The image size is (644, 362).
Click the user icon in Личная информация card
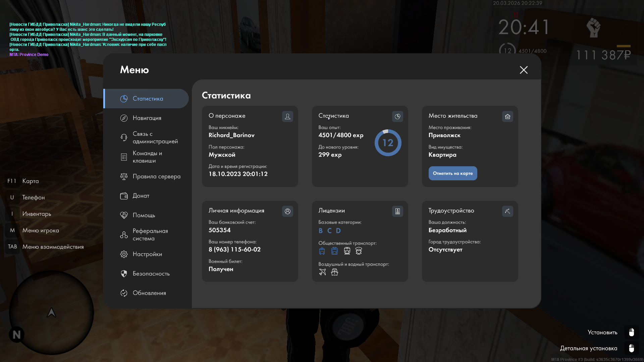point(287,211)
